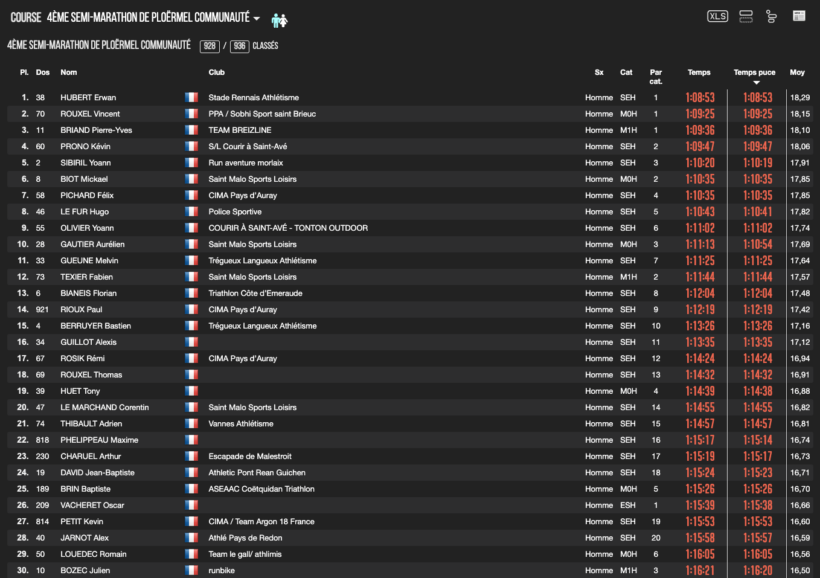Click the French flag next to HUBERT Erwan
This screenshot has height=578, width=820.
pyautogui.click(x=191, y=98)
